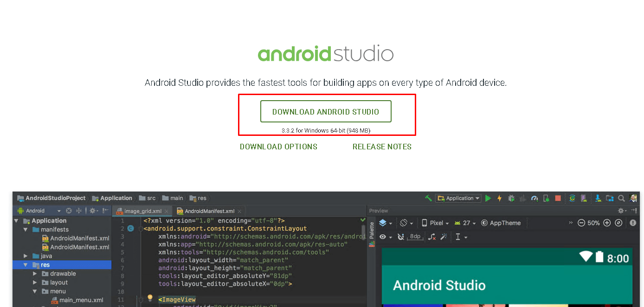Collapse the menu folder node
This screenshot has width=644, height=307.
pyautogui.click(x=35, y=291)
